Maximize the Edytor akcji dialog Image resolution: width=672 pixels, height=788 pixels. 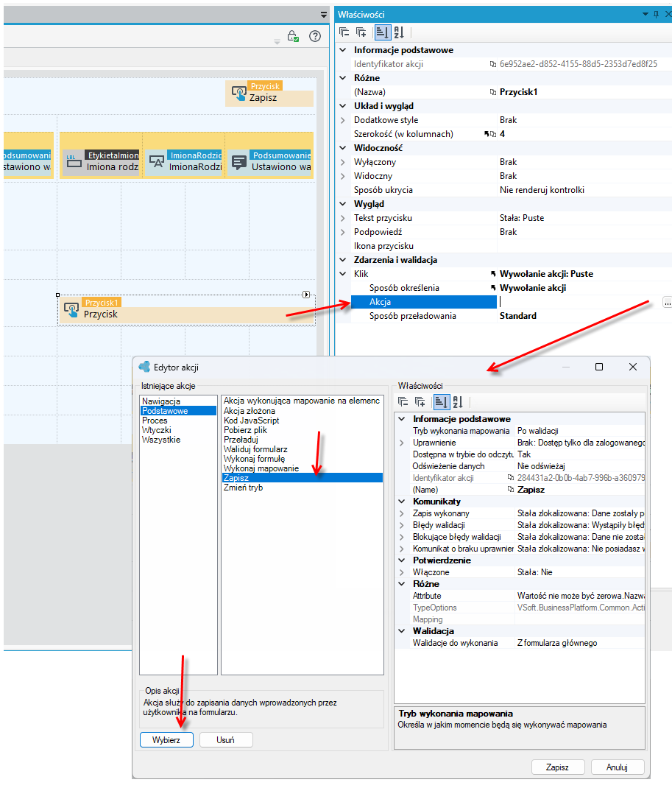click(x=599, y=367)
